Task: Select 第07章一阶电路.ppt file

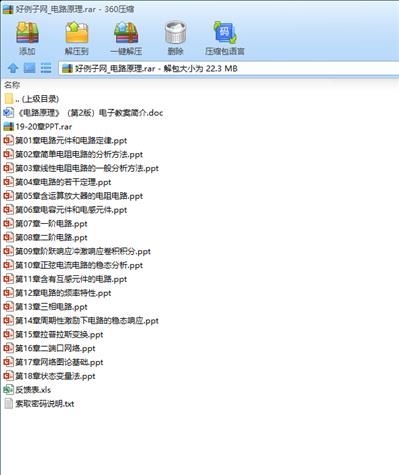Action: coord(45,224)
